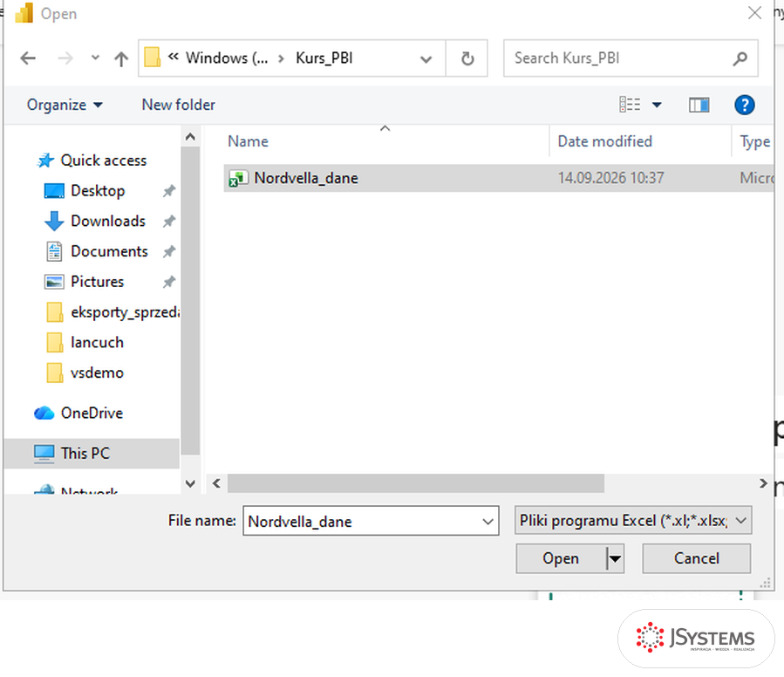Image resolution: width=784 pixels, height=677 pixels.
Task: Click Windows segment in address path
Action: coord(227,58)
